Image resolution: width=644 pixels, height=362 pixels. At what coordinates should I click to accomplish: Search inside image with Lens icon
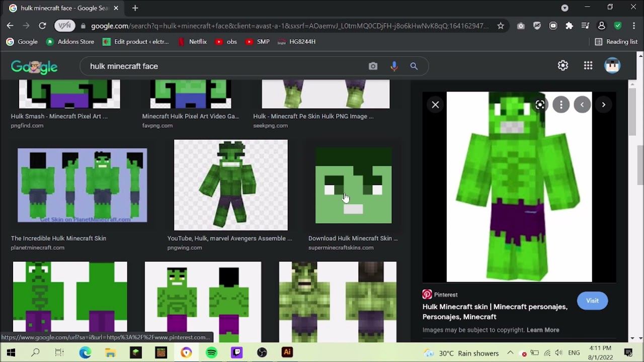540,105
